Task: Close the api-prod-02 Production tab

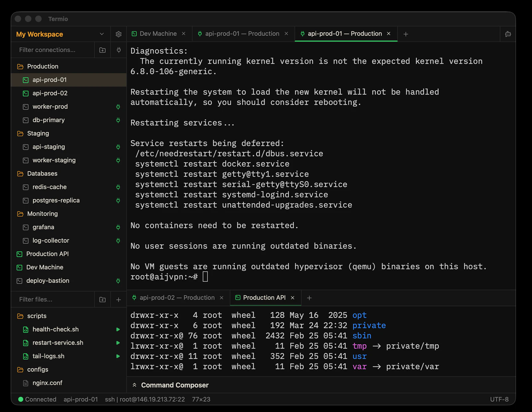Action: (222, 298)
